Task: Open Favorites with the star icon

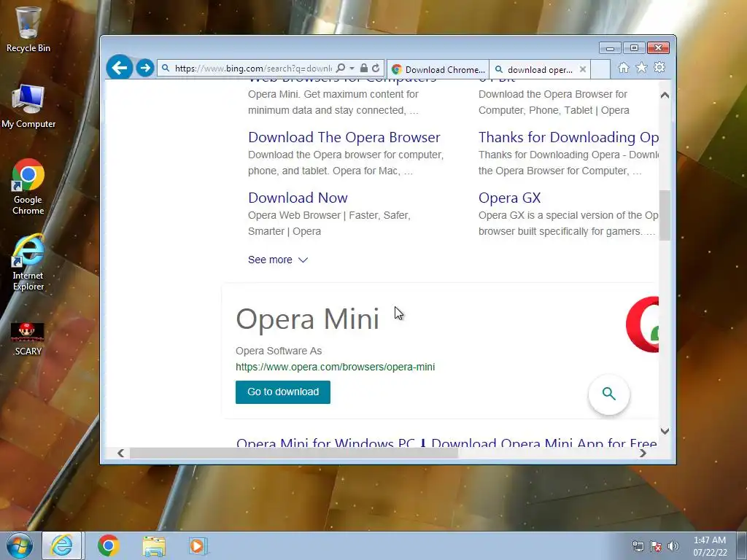Action: (641, 68)
